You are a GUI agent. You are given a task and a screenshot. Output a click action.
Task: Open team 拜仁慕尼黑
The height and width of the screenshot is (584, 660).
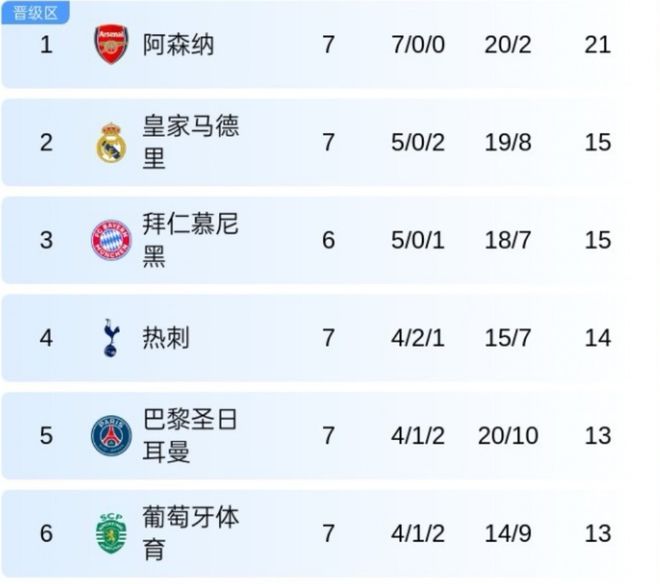tap(190, 240)
